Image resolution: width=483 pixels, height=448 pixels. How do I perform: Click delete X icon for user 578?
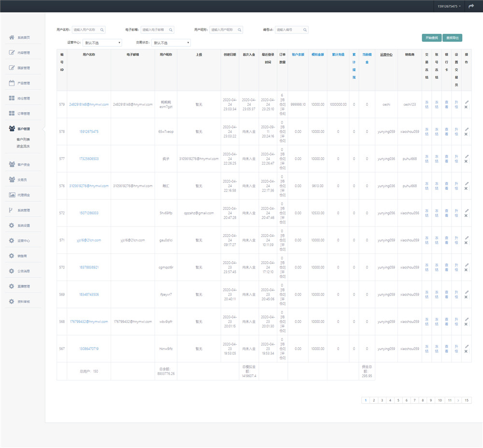(x=466, y=134)
